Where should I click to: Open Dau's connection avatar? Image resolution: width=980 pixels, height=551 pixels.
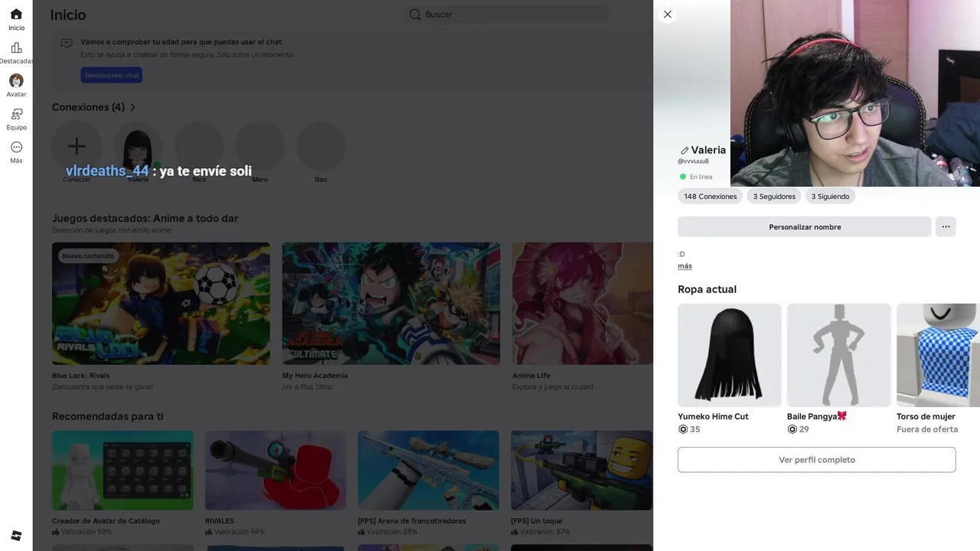point(321,145)
